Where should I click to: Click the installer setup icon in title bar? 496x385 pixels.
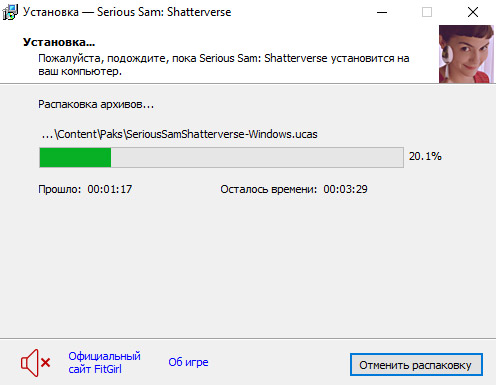(10, 12)
